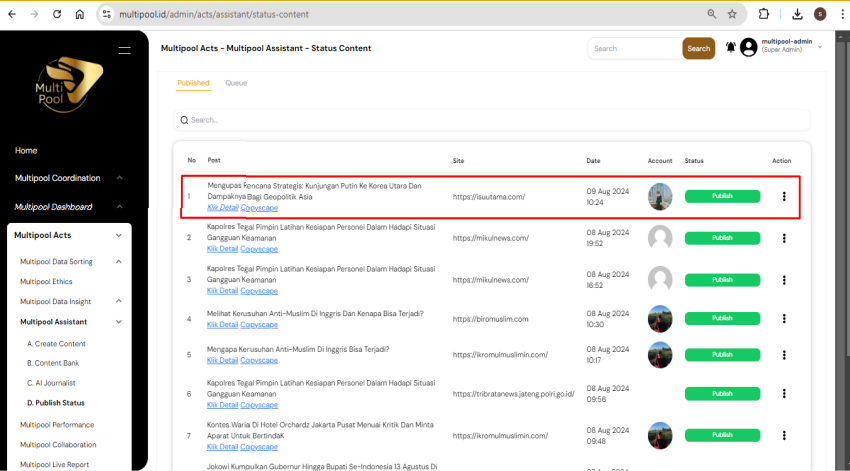
Task: Focus the table Search... field
Action: tap(492, 120)
